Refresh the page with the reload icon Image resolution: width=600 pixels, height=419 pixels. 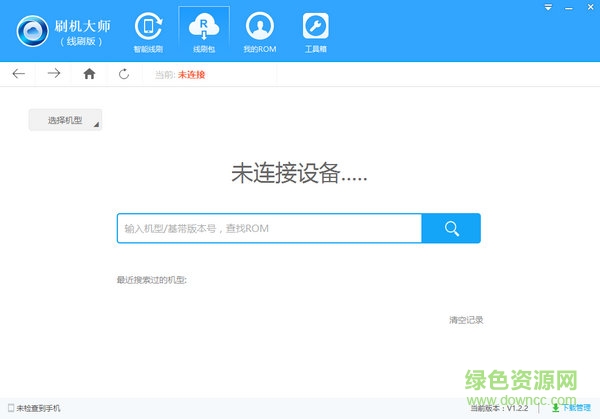(x=124, y=74)
